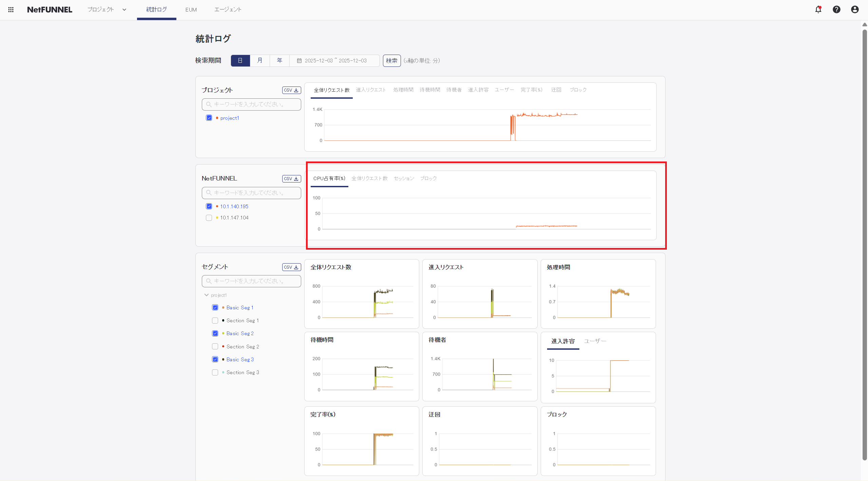Check the Section Seg 1 checkbox

pyautogui.click(x=215, y=320)
